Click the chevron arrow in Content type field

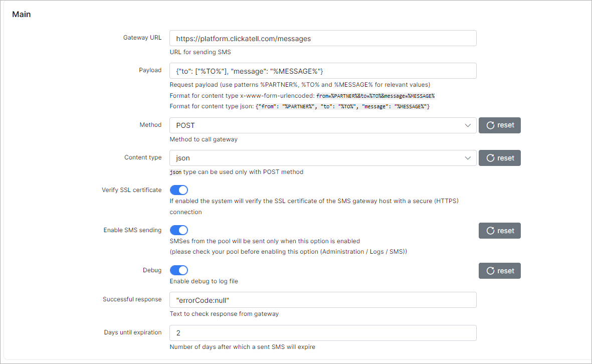(x=468, y=158)
